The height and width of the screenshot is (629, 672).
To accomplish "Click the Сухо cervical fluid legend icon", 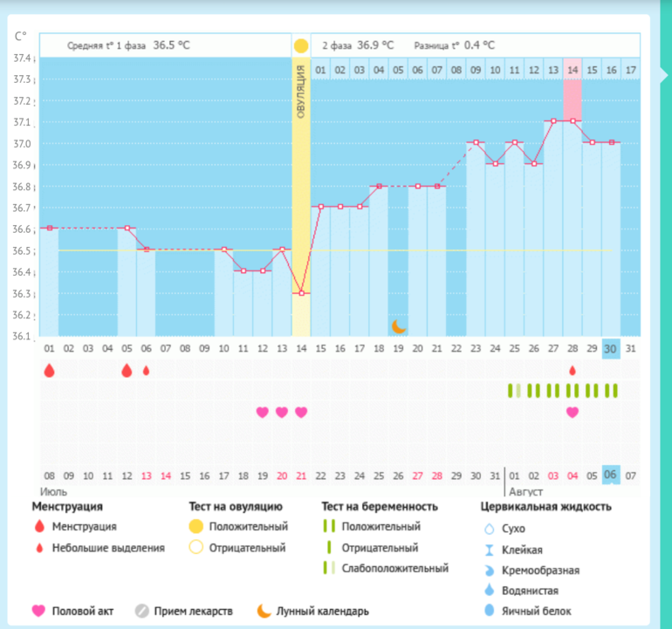I will (x=489, y=529).
